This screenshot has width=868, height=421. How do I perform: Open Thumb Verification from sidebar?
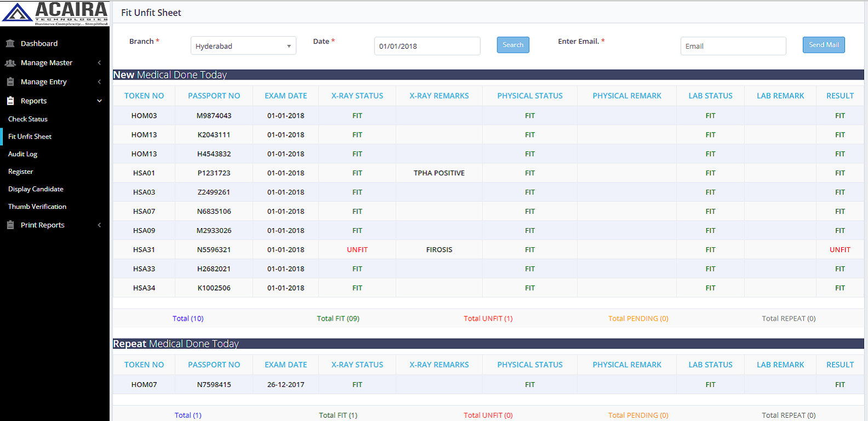pos(37,207)
